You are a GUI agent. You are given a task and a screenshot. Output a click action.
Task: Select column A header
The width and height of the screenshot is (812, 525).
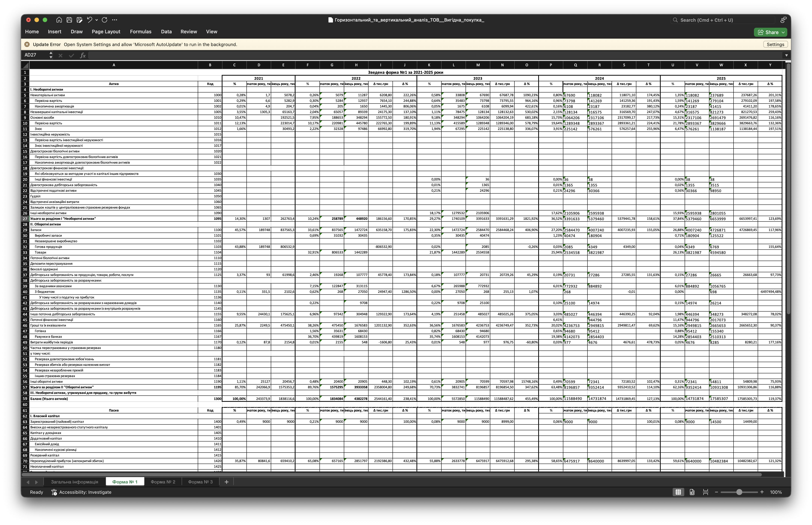113,65
